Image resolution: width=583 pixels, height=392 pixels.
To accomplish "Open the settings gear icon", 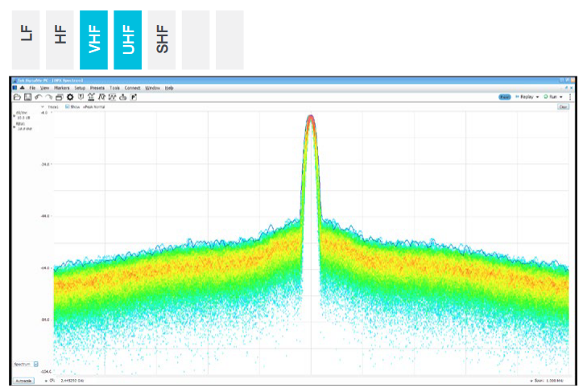I will click(x=70, y=97).
